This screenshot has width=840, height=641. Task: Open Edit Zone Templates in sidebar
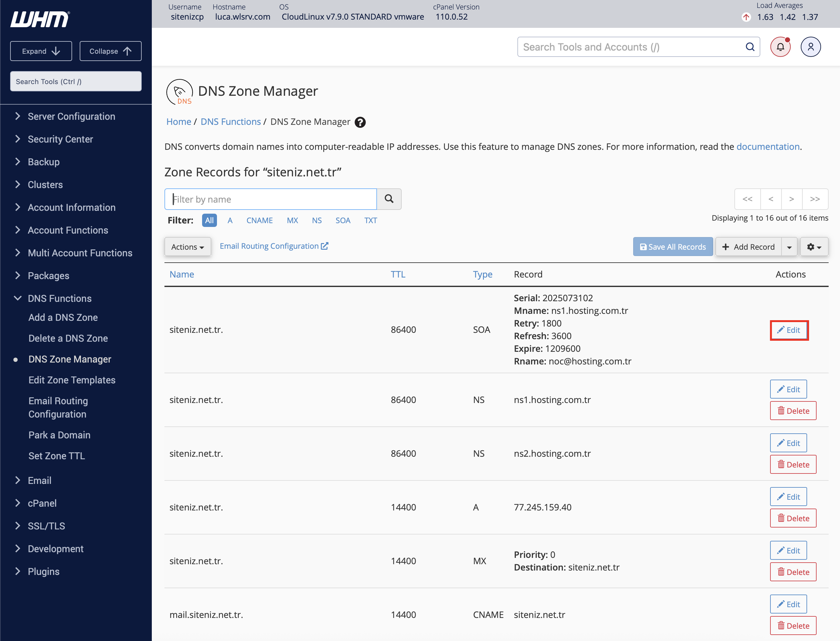coord(72,380)
